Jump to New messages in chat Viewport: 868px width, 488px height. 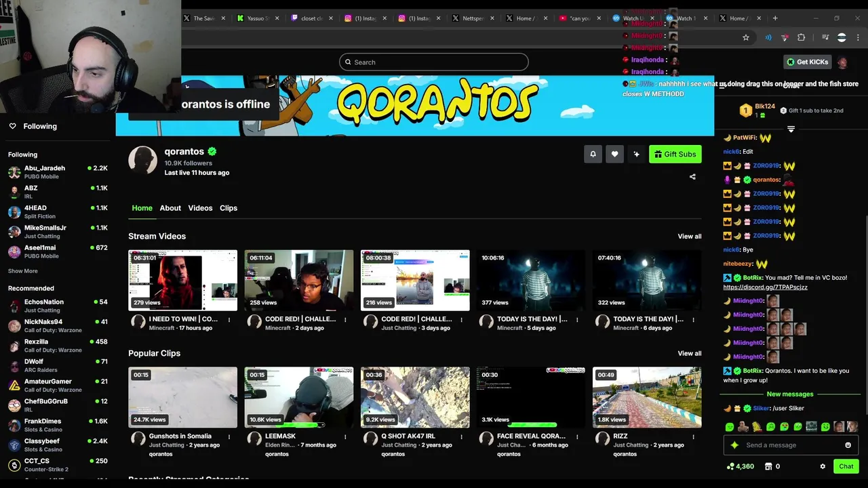click(x=790, y=394)
